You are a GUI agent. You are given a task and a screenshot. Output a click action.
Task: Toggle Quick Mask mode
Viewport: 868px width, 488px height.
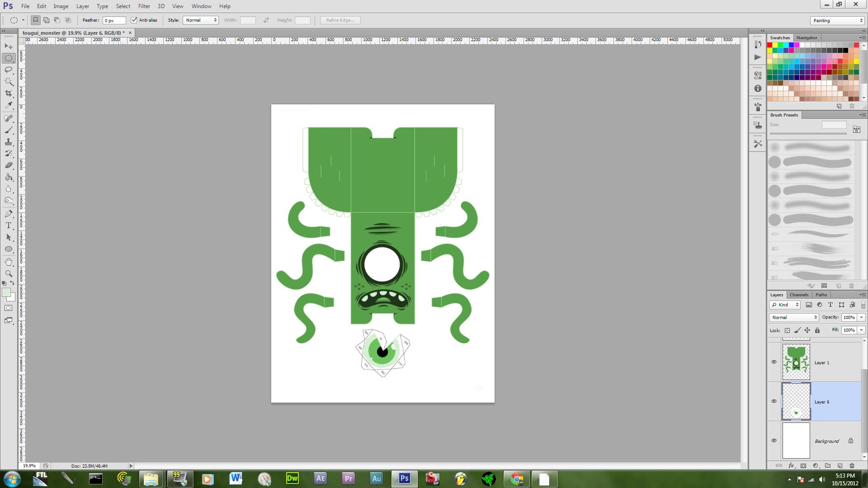(x=9, y=308)
